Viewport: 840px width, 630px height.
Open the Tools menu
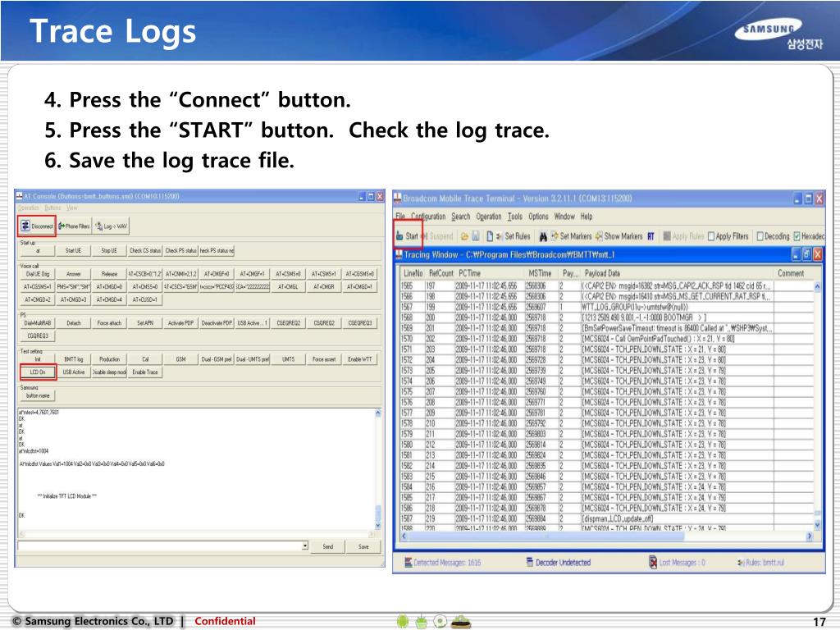(515, 217)
